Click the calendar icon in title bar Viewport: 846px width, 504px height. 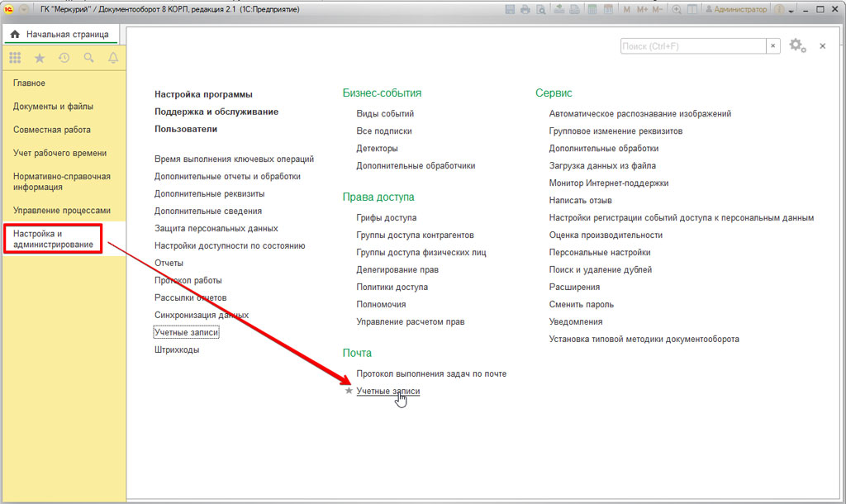pos(608,9)
